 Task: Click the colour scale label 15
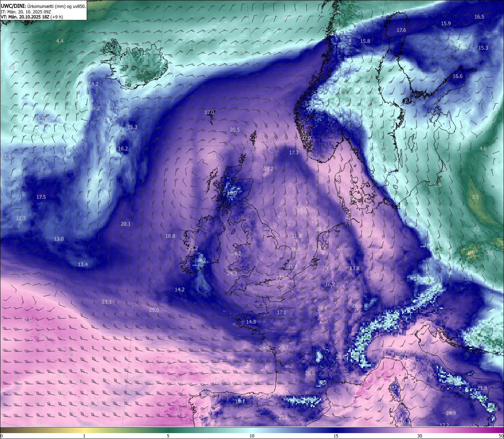336,436
